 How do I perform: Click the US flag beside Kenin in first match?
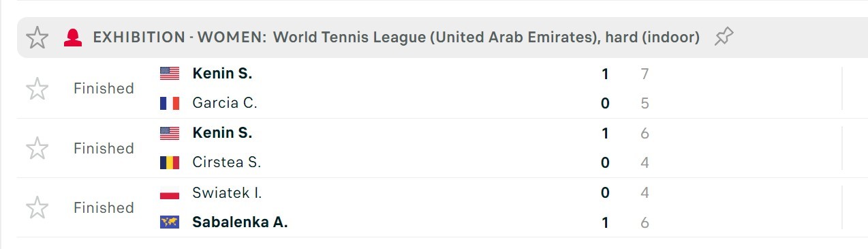[170, 74]
